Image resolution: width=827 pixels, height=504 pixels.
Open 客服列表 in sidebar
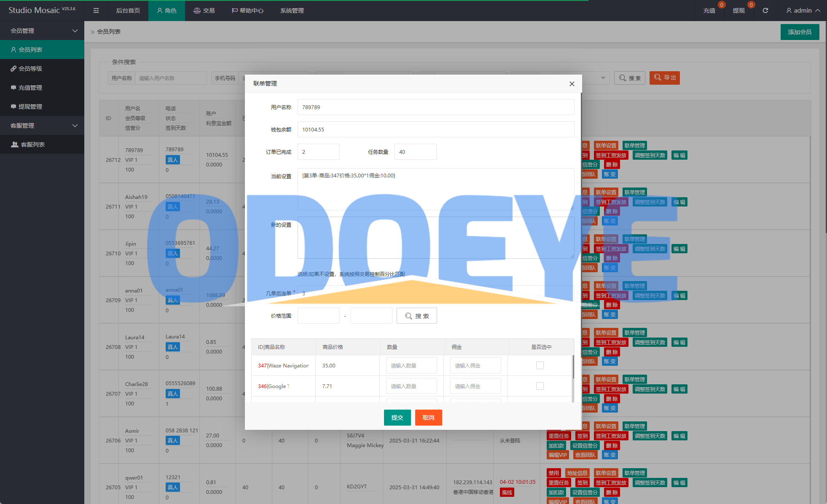[33, 145]
